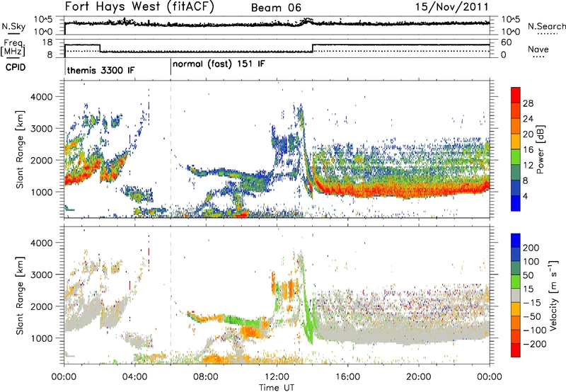Viewport: 566px width, 392px height.
Task: Click the '-50' tick on the velocity colorbar
Action: click(x=532, y=316)
